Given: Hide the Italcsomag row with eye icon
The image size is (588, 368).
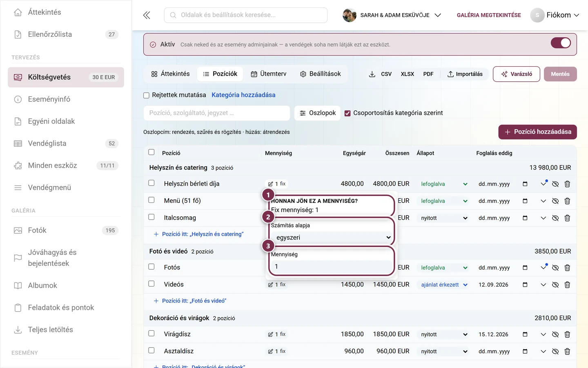Looking at the screenshot, I should click(x=555, y=218).
